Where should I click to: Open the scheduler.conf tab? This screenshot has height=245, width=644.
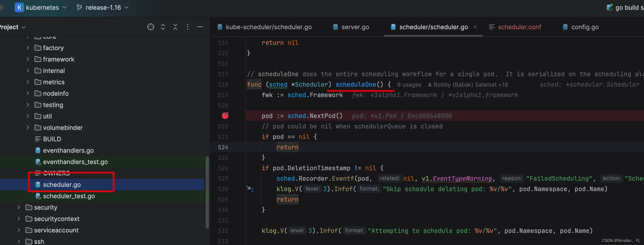(515, 27)
